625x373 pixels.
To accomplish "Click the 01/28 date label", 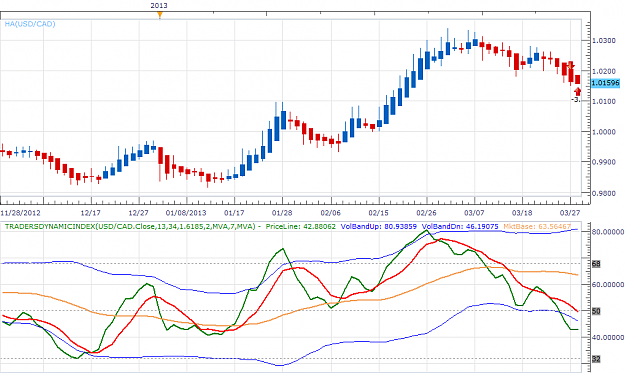I will click(282, 213).
